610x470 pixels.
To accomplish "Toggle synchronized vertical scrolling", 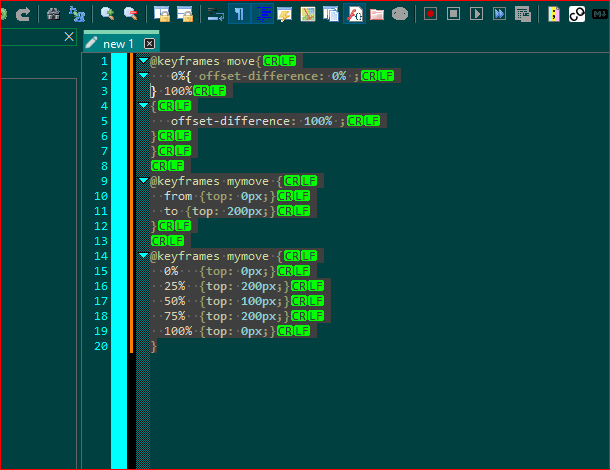I will click(161, 14).
